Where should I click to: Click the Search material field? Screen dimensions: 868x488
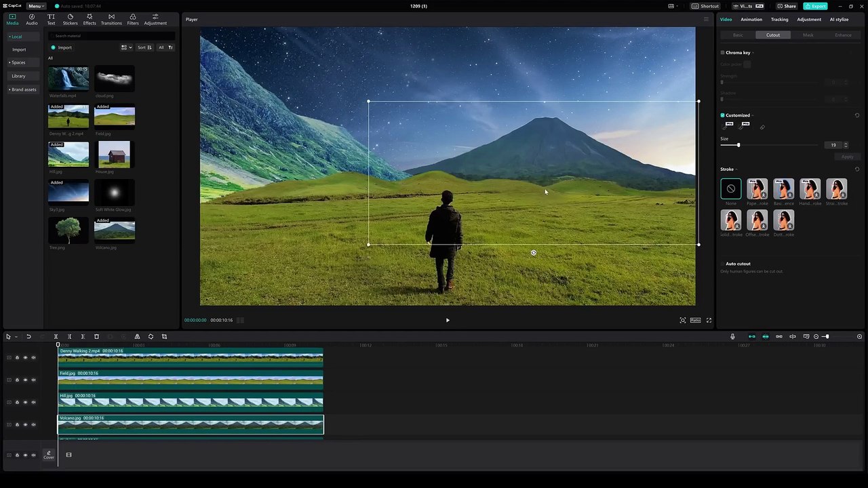pos(112,36)
